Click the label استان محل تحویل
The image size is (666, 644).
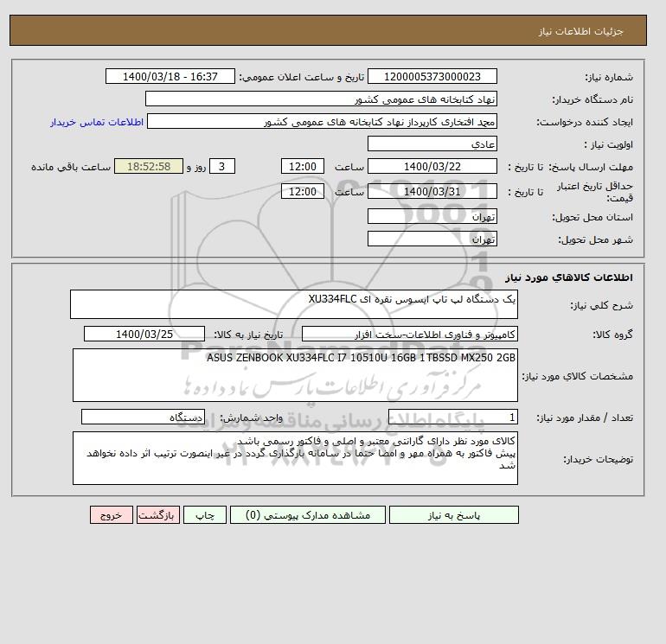[592, 217]
